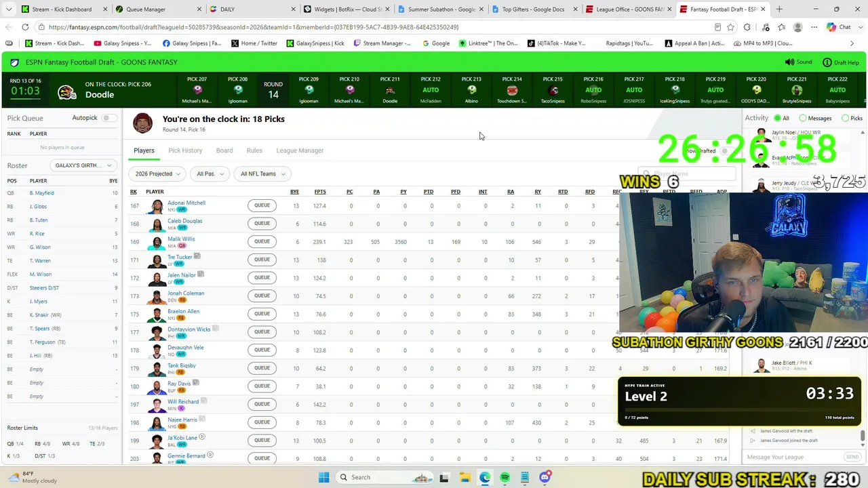Sort the table by BYE column
Viewport: 868px width, 488px height.
pyautogui.click(x=294, y=192)
